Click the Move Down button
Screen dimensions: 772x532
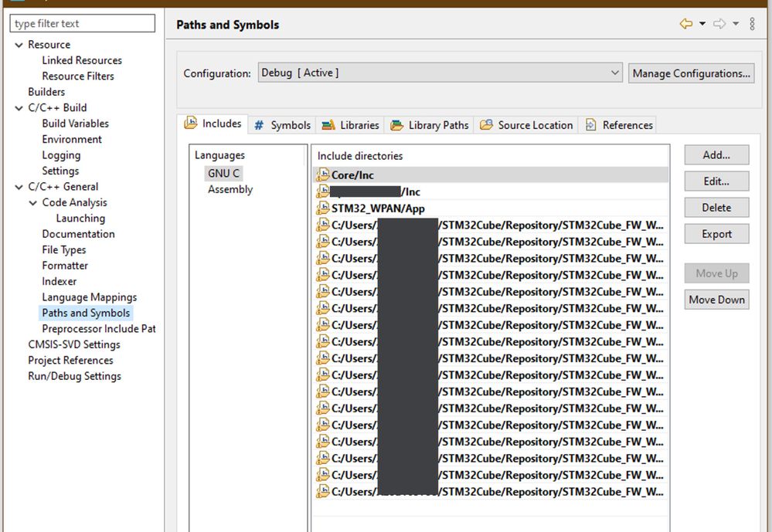click(716, 300)
